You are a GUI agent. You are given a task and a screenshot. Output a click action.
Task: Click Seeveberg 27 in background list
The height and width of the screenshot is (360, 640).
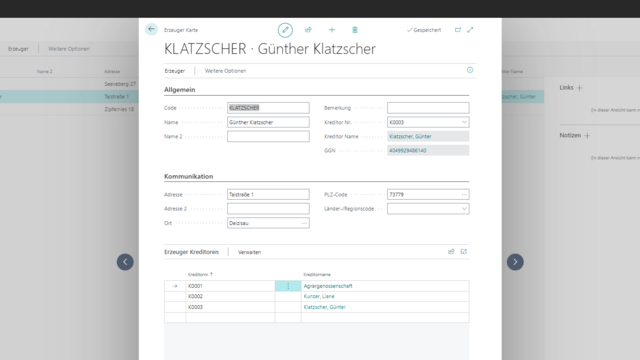click(120, 84)
